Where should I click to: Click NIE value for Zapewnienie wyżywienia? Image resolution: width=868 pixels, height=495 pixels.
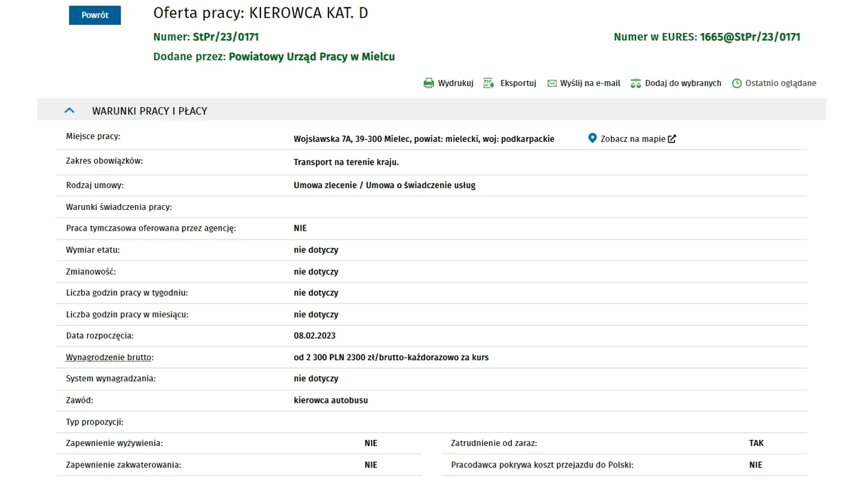click(371, 443)
